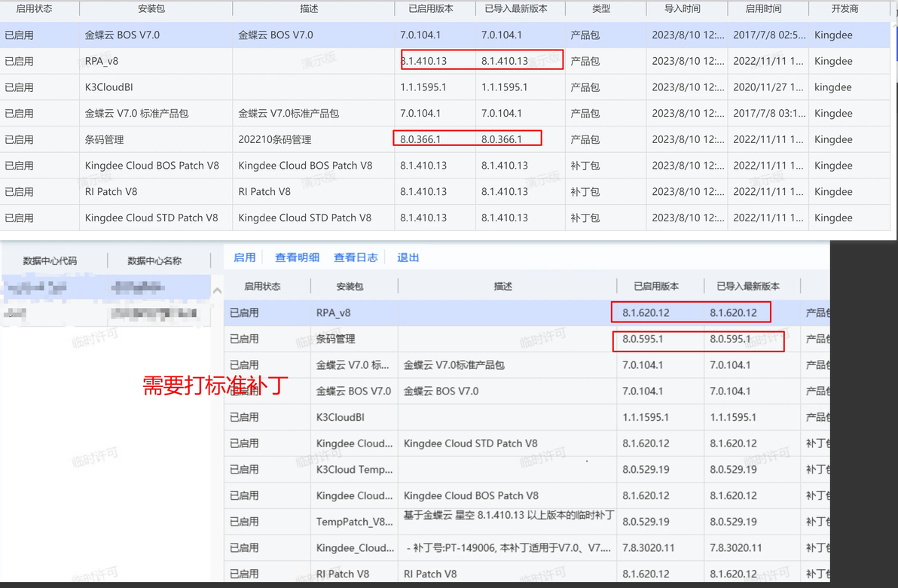Sort by the 开发商 column header

pyautogui.click(x=845, y=8)
